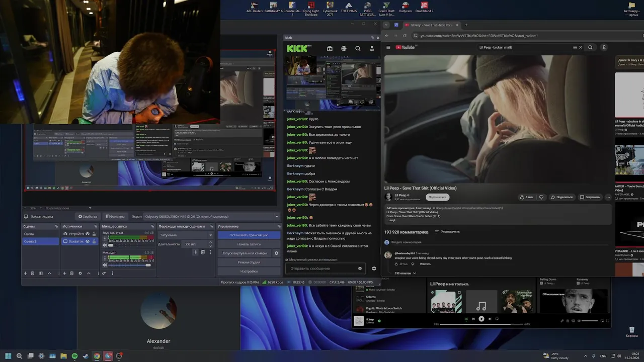
Task: Go back in the browser
Action: pos(386,36)
